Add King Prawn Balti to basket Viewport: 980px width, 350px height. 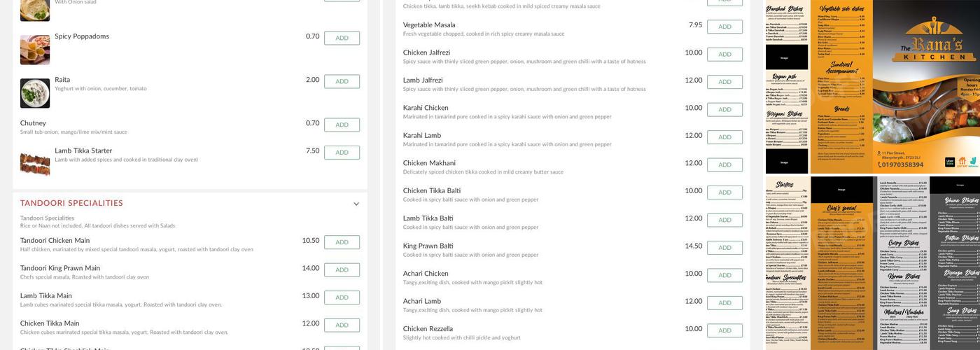(724, 248)
